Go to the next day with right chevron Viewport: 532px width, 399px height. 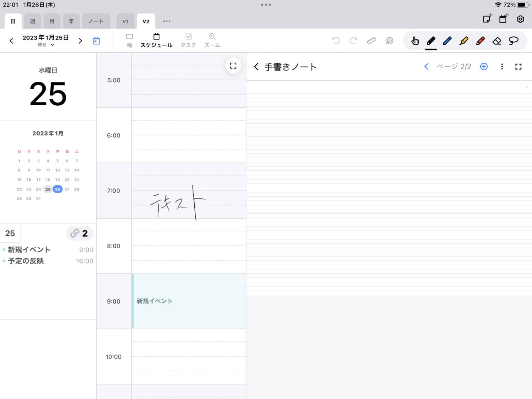[x=80, y=41]
